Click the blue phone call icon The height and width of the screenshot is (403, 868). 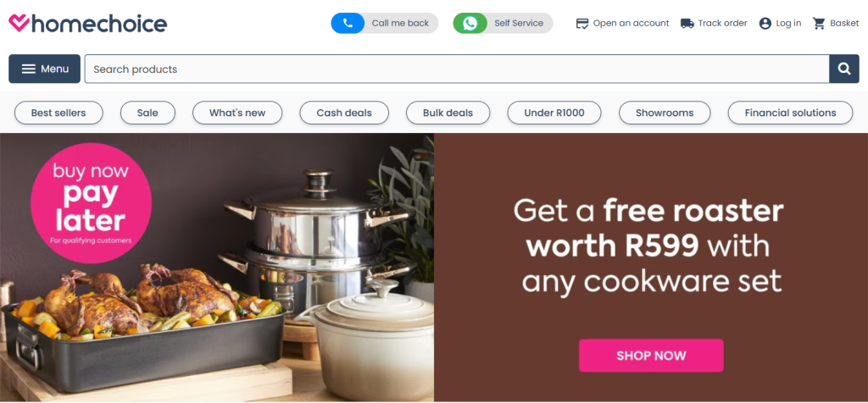pos(348,23)
